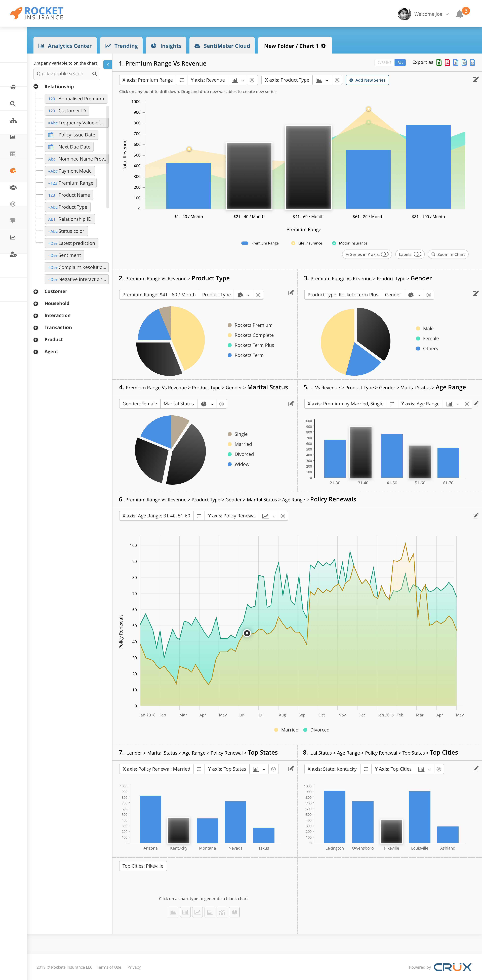Open the home icon in the sidebar
482x980 pixels.
coord(13,87)
